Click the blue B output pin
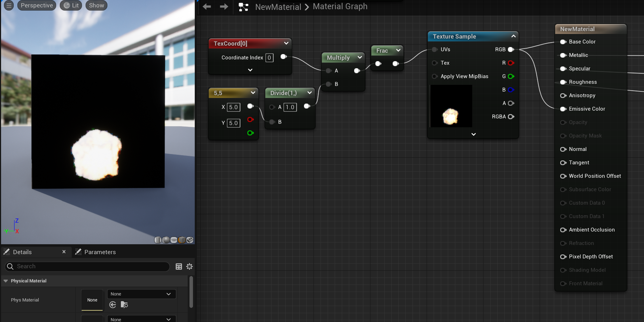Viewport: 644px width, 322px height. point(511,90)
